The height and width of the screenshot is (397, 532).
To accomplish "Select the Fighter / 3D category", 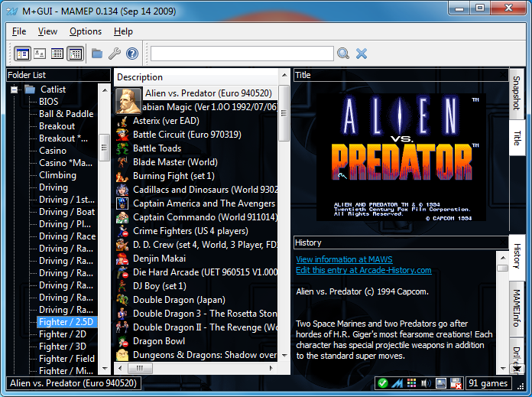I will 63,347.
